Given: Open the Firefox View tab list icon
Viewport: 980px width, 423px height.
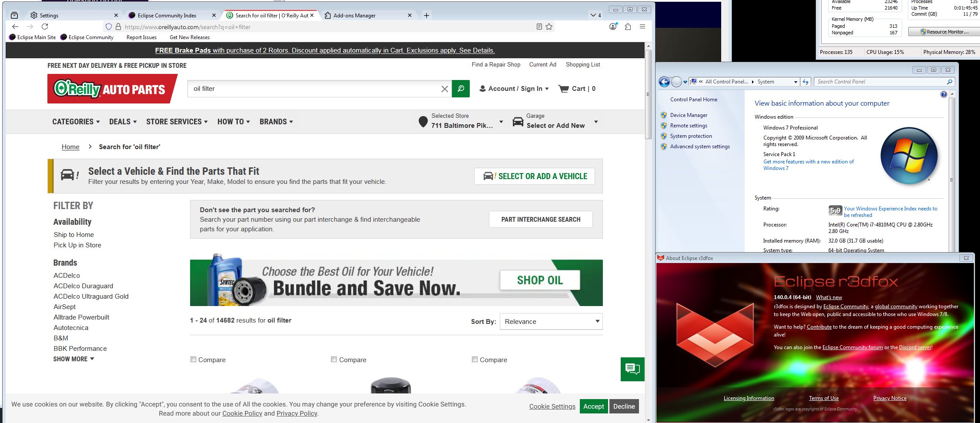Looking at the screenshot, I should (14, 15).
